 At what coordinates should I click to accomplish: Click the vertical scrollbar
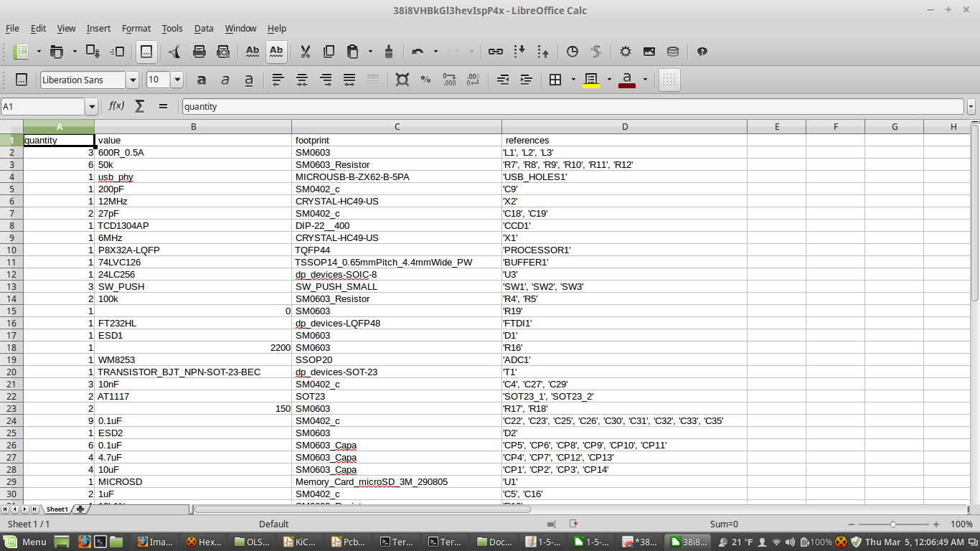click(x=974, y=213)
